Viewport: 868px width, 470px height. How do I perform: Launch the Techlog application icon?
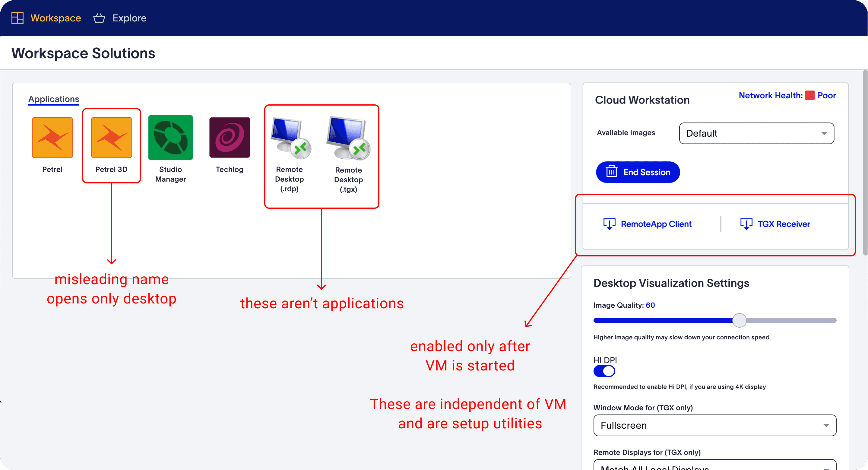pos(230,138)
